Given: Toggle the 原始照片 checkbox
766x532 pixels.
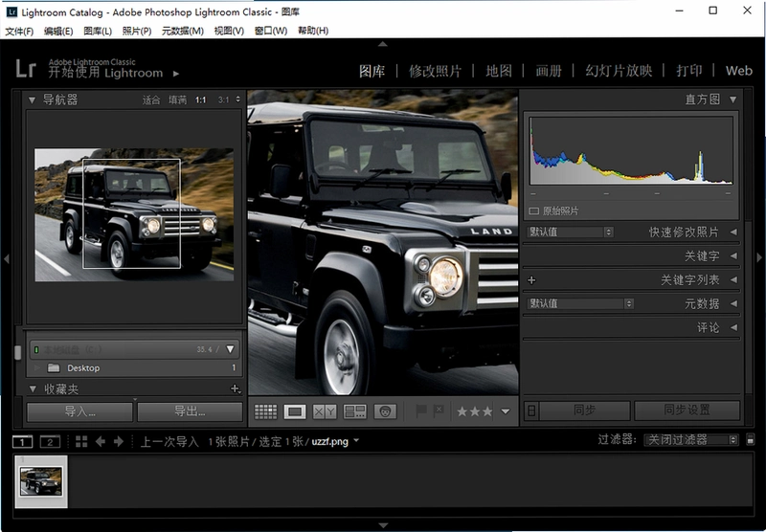Looking at the screenshot, I should point(534,211).
